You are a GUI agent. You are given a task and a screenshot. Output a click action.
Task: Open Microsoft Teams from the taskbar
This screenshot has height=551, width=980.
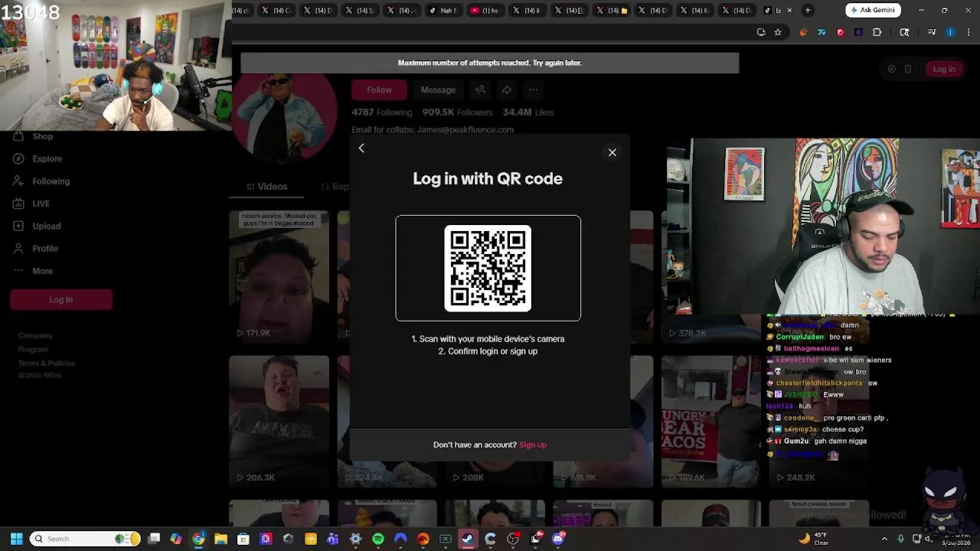(333, 539)
